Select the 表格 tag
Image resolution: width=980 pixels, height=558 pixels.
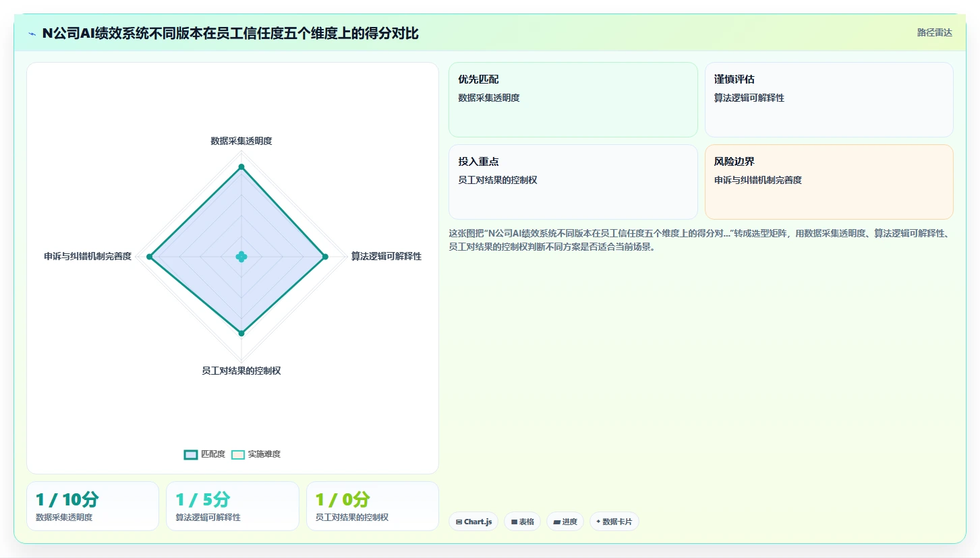click(x=522, y=522)
